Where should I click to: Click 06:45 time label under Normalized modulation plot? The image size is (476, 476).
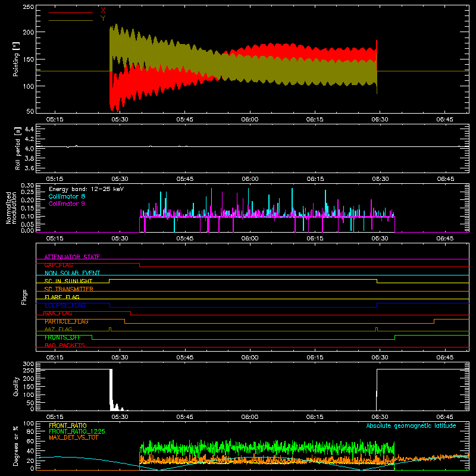click(445, 239)
